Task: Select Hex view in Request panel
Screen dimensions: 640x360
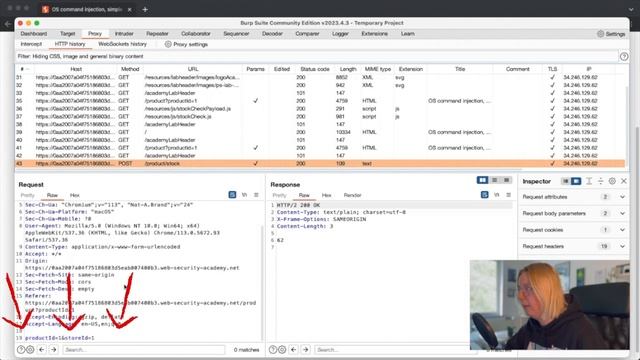Action: [x=75, y=195]
